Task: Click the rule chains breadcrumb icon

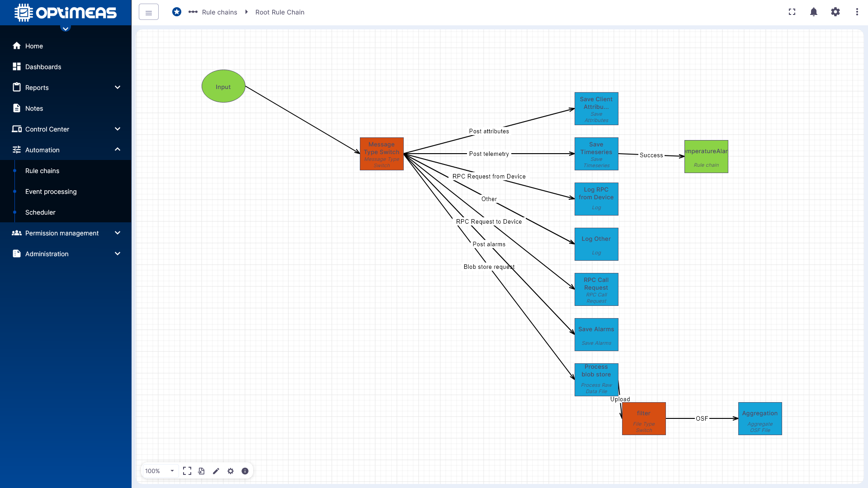Action: [x=193, y=12]
